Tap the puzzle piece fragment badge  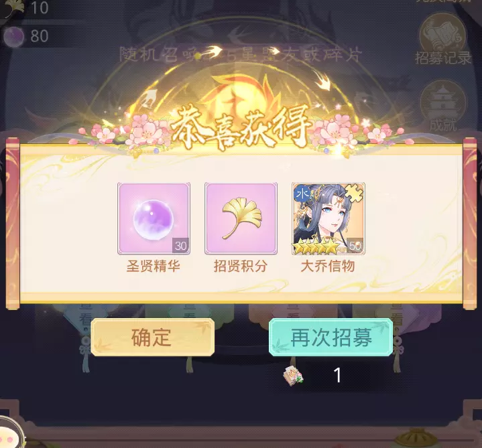coord(353,194)
